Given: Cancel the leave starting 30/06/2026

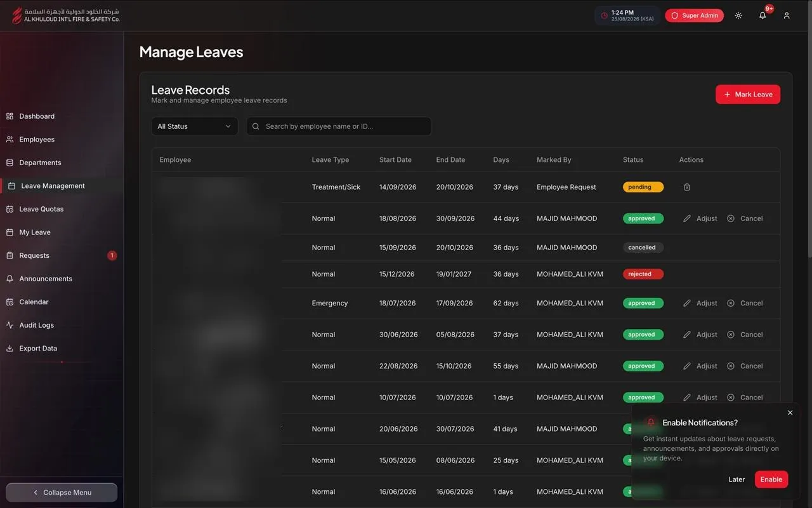Looking at the screenshot, I should click(745, 335).
